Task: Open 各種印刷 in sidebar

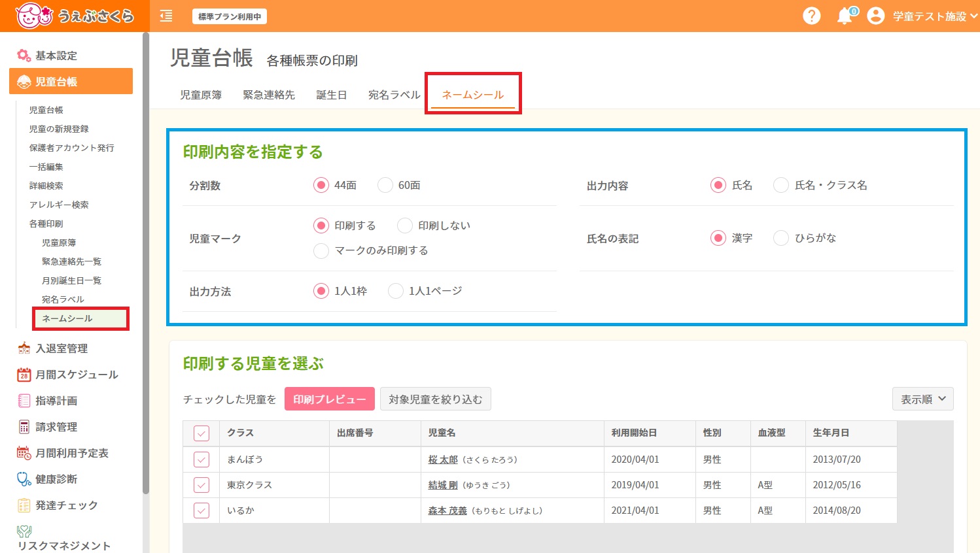Action: click(x=46, y=224)
